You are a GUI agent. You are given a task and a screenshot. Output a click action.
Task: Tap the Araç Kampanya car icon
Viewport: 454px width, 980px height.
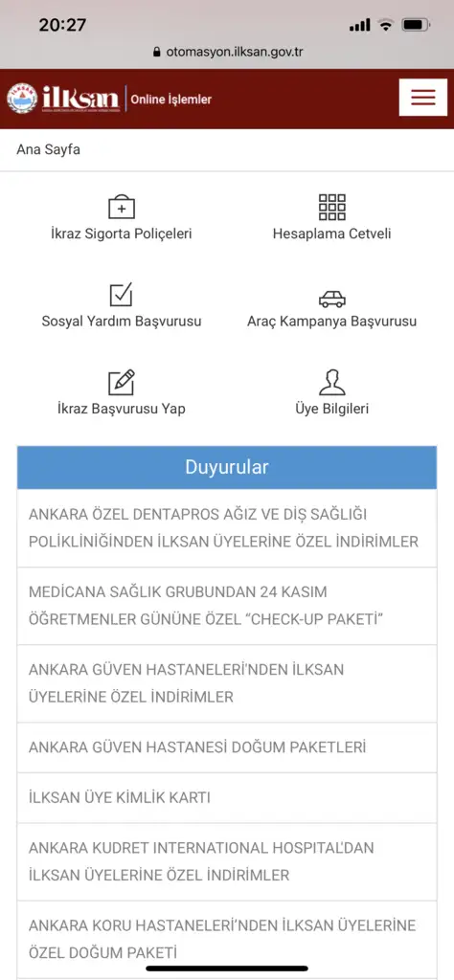[332, 299]
